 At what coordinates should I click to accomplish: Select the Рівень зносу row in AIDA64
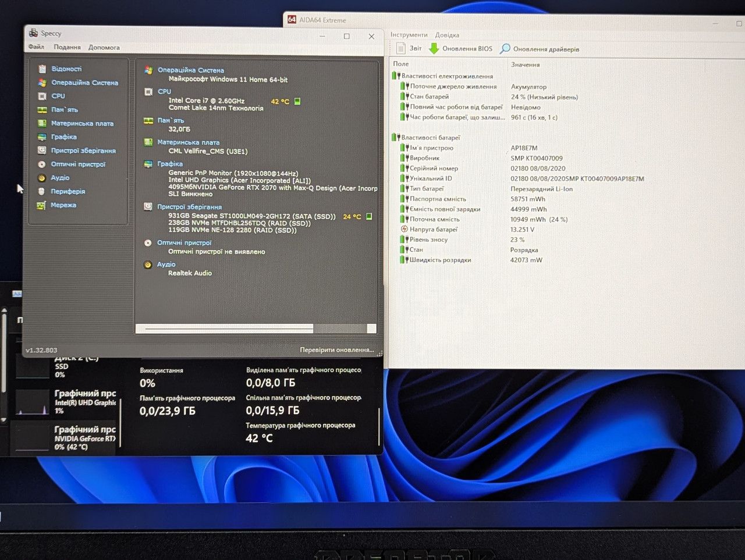click(x=462, y=240)
